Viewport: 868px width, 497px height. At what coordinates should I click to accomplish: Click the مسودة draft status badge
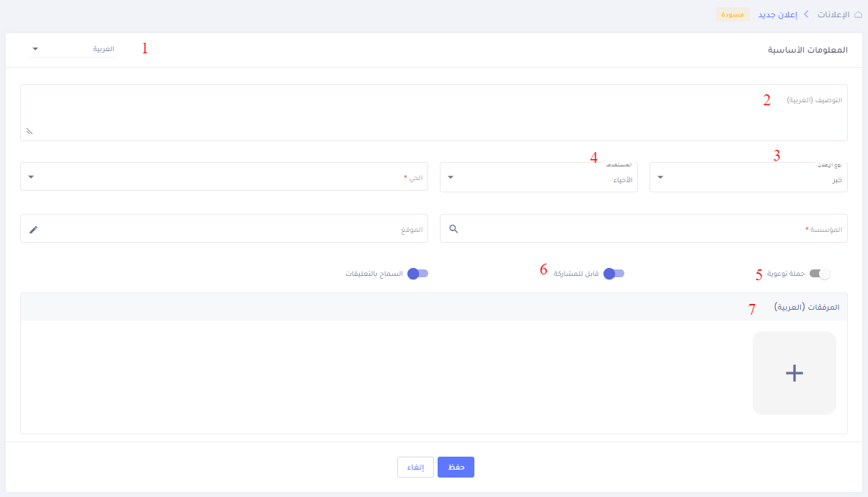[732, 14]
